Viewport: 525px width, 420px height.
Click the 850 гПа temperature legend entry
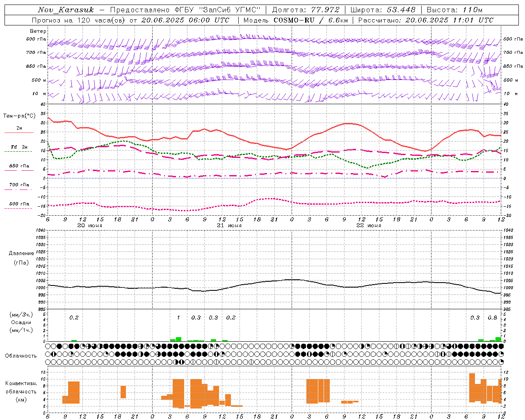[x=19, y=166]
